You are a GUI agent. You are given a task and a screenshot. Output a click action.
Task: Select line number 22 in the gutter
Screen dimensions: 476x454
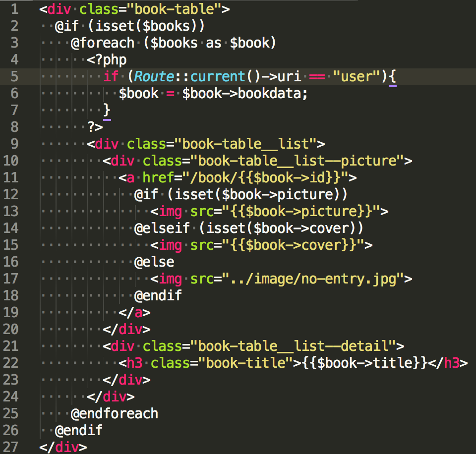point(11,363)
